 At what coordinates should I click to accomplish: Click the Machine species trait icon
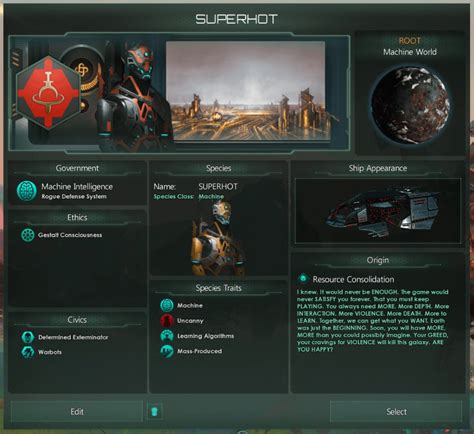click(167, 305)
